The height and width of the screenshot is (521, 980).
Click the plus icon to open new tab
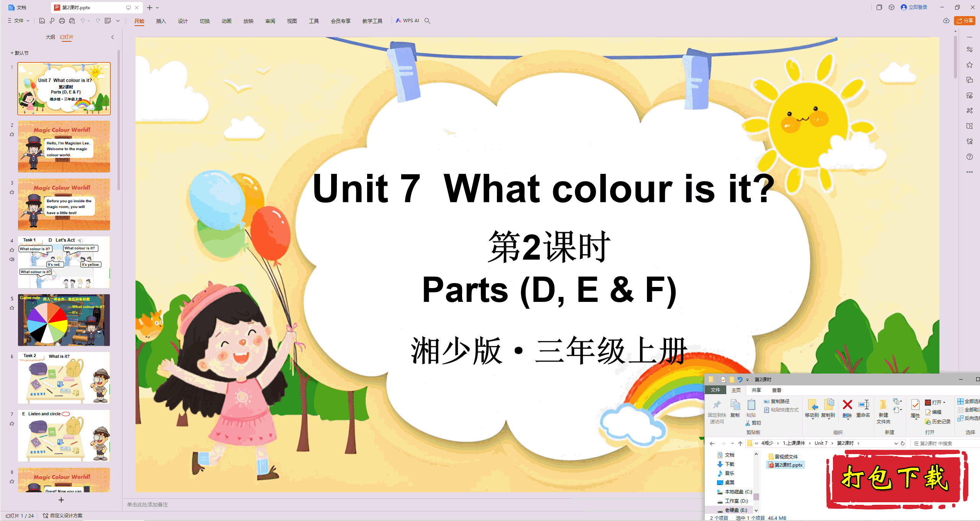tap(150, 7)
